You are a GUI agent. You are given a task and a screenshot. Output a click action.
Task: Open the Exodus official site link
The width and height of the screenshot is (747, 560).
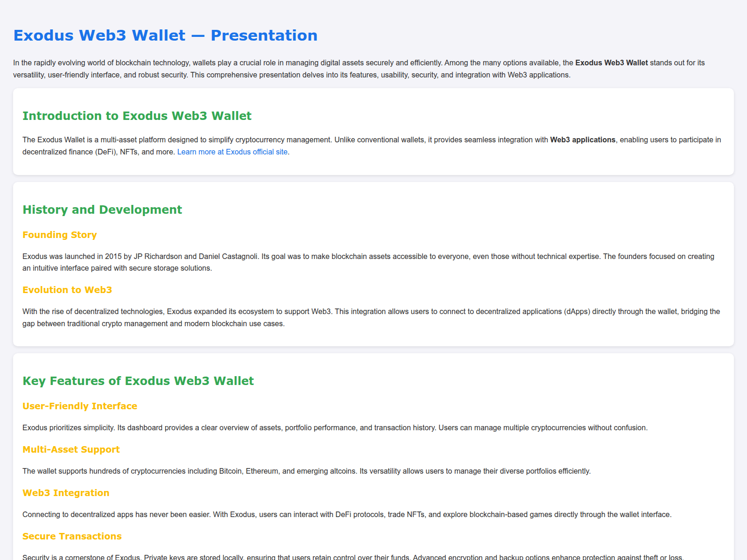(232, 152)
